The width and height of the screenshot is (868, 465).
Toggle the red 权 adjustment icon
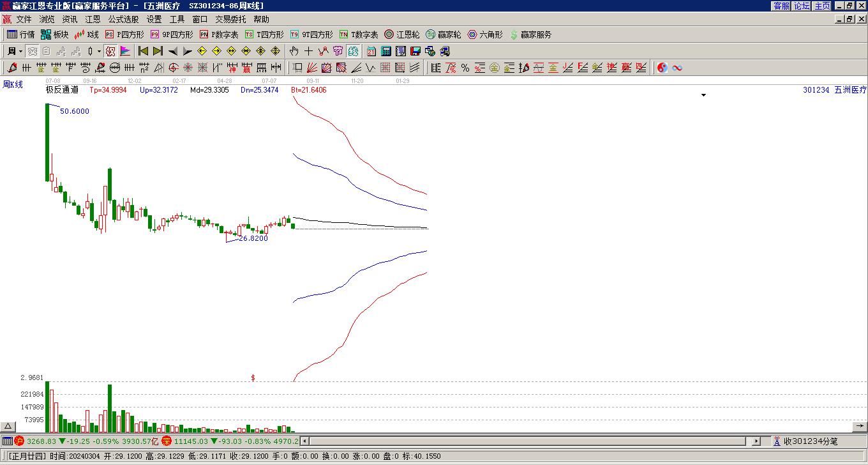[x=110, y=51]
